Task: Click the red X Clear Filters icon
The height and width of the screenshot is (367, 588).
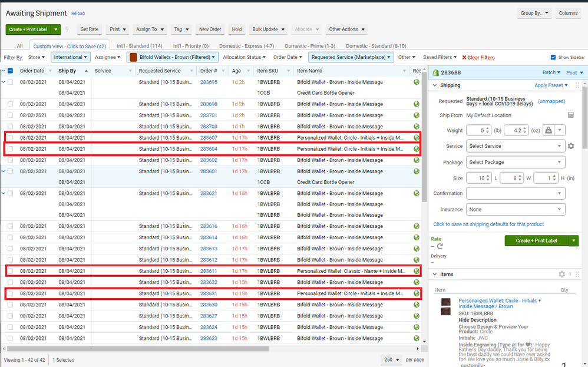Action: [464, 58]
